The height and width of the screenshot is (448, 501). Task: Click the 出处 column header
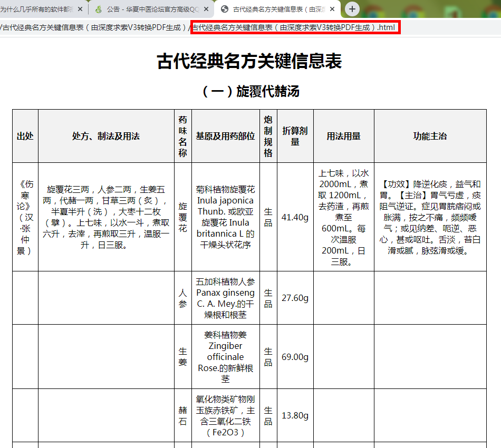coord(25,136)
